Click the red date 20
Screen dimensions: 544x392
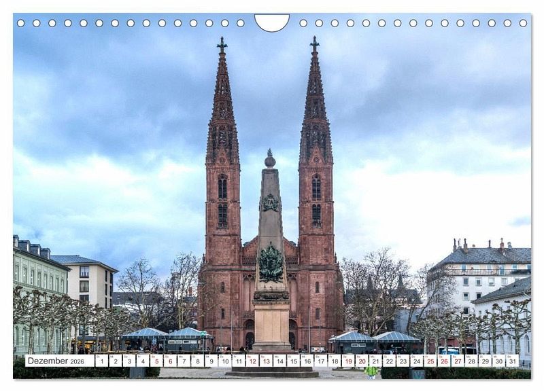click(x=361, y=361)
